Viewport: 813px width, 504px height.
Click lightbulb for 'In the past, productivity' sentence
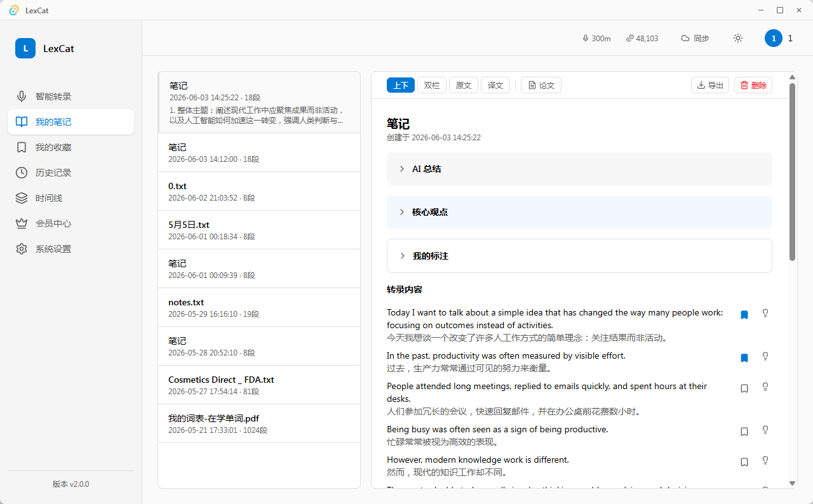pyautogui.click(x=765, y=356)
